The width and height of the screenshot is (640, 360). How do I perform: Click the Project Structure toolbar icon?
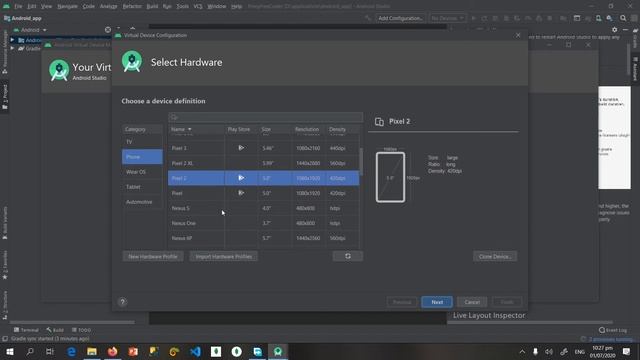click(577, 18)
